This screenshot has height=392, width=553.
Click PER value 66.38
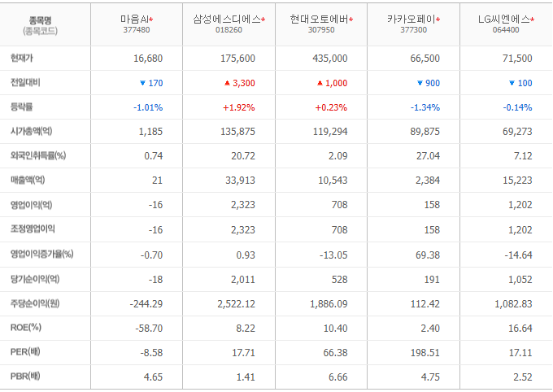[x=335, y=353]
